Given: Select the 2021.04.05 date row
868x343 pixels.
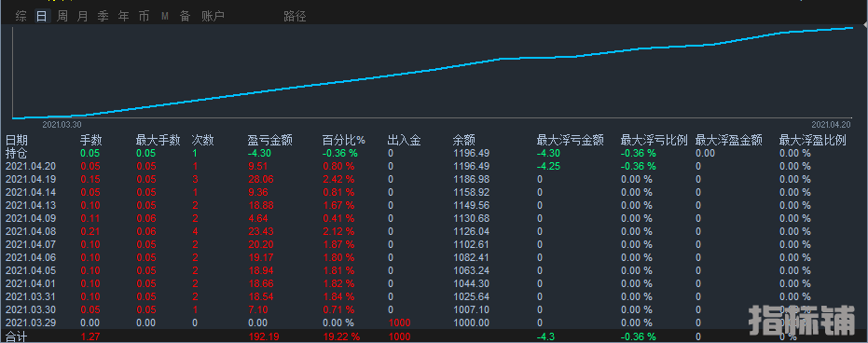Looking at the screenshot, I should tap(434, 270).
